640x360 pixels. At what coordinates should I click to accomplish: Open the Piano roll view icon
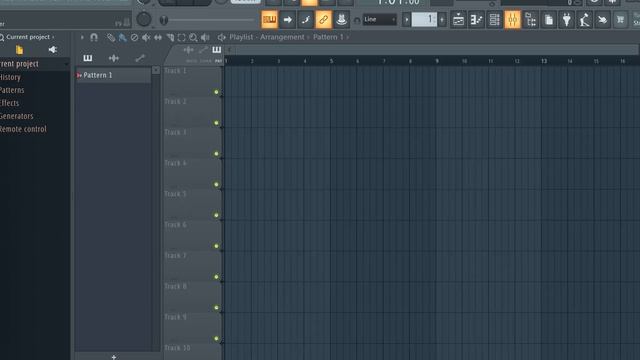point(476,20)
